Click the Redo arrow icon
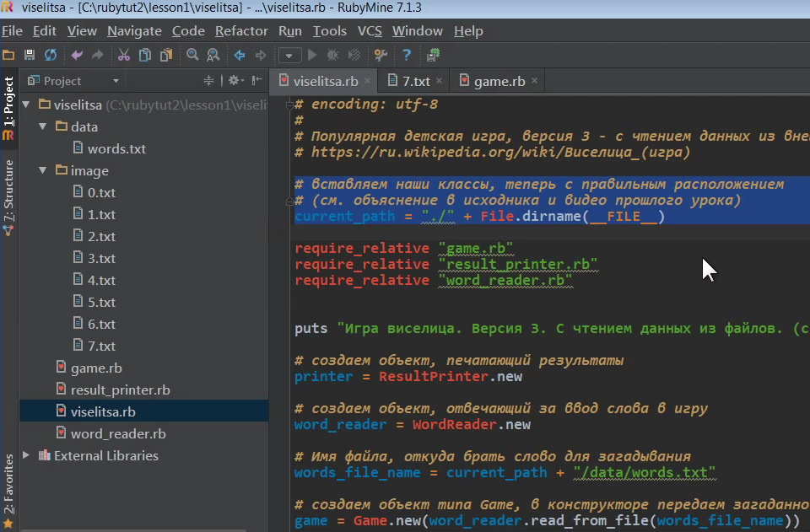 [x=98, y=55]
